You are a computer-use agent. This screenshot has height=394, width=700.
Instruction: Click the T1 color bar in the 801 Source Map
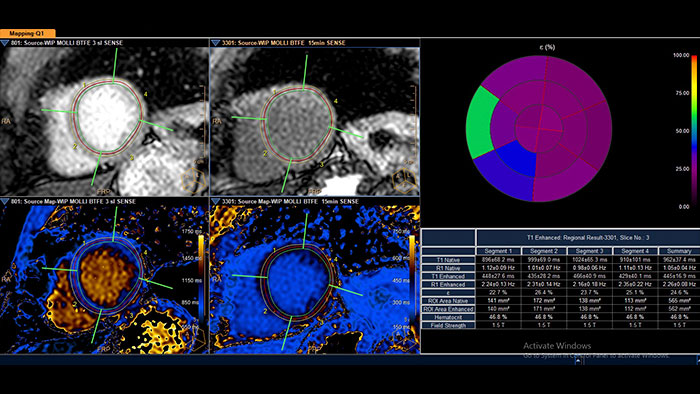201,277
